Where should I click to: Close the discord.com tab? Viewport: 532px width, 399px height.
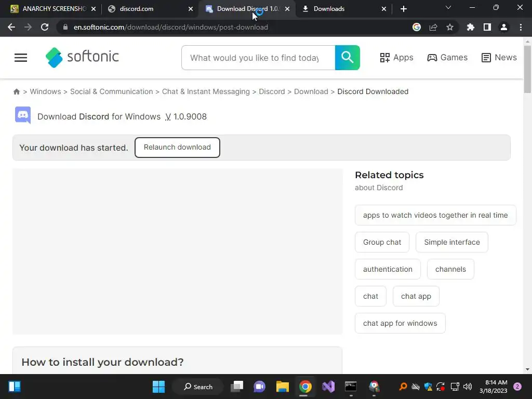pos(191,9)
